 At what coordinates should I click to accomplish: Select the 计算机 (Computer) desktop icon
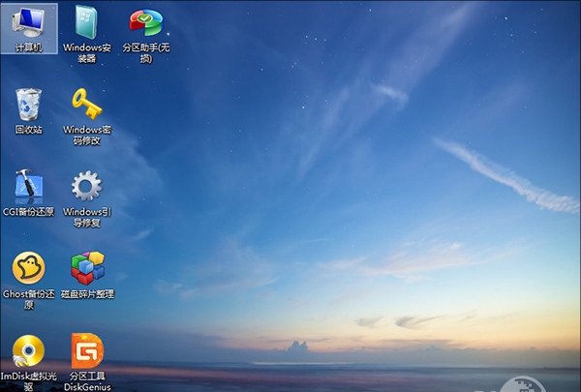point(28,21)
